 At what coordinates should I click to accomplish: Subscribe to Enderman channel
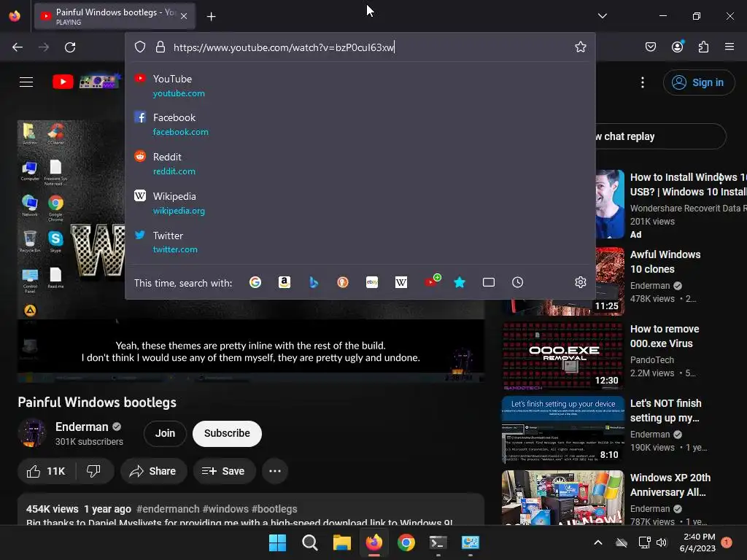228,433
